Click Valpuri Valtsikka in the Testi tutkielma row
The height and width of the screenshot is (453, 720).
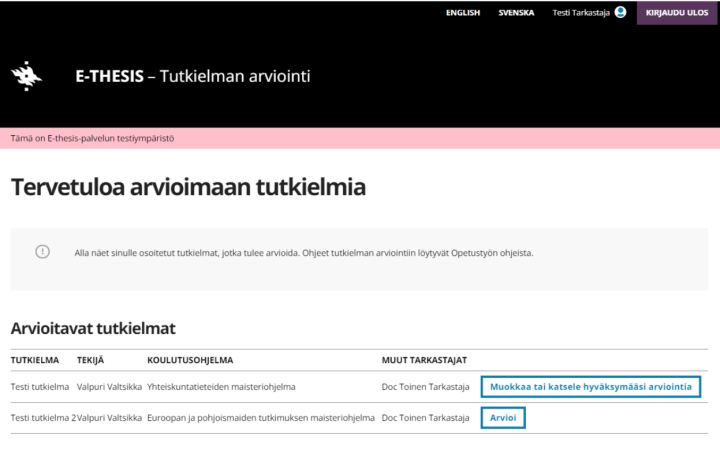(x=109, y=387)
